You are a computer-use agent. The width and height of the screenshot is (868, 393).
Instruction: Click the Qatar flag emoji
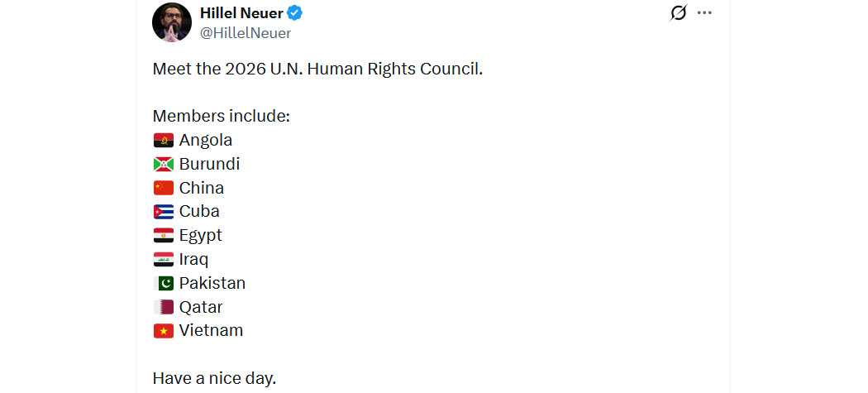pyautogui.click(x=164, y=307)
